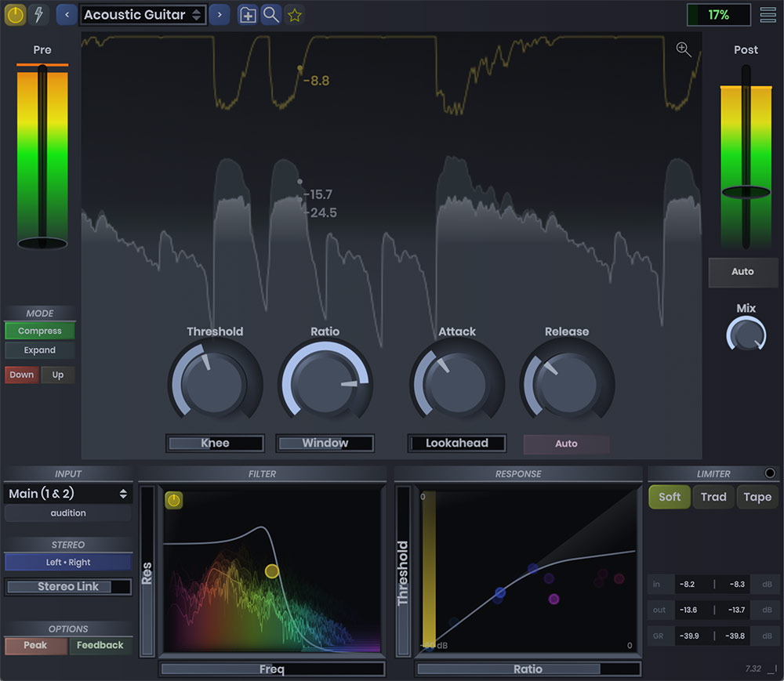Open the Left • Right stereo selector
The width and height of the screenshot is (784, 681).
(x=67, y=562)
